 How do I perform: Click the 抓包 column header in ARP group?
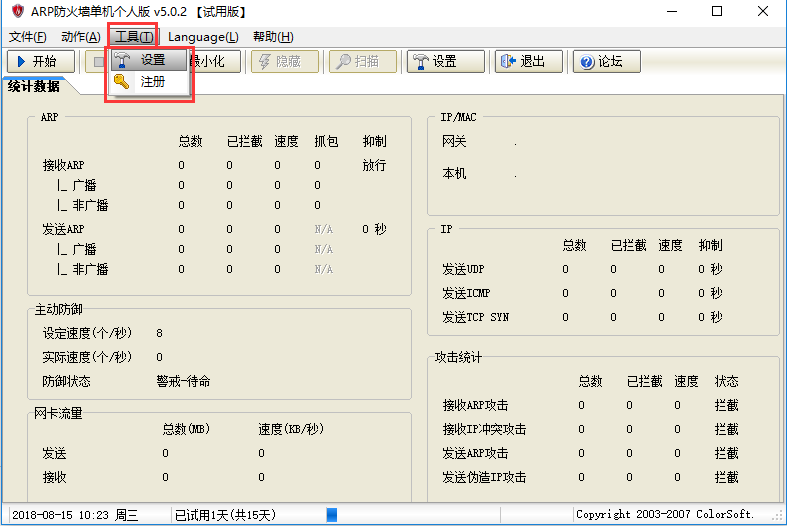coord(326,142)
